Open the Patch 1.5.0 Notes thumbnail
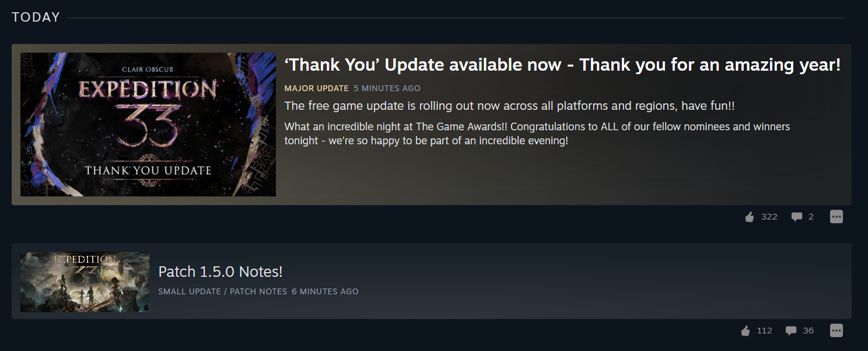 [85, 282]
